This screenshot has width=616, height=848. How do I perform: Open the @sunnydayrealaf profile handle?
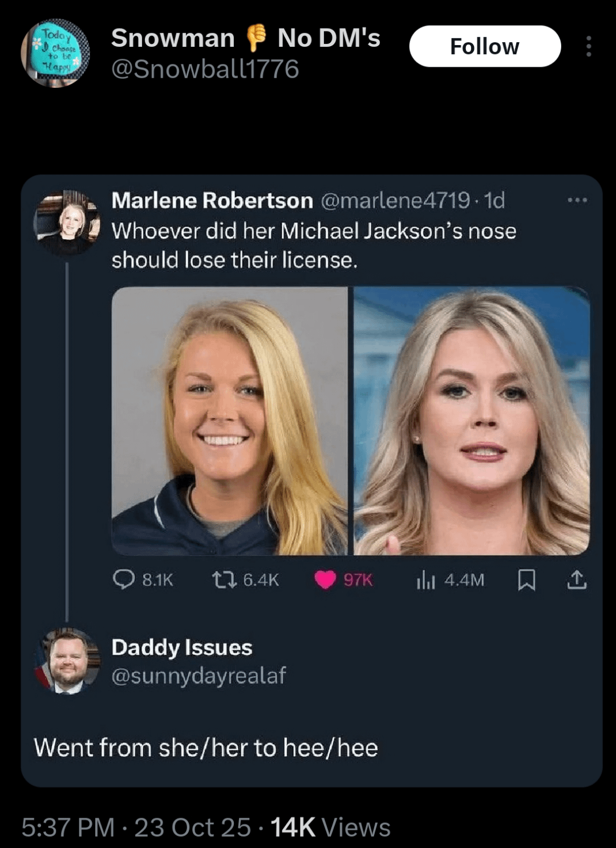tap(198, 676)
